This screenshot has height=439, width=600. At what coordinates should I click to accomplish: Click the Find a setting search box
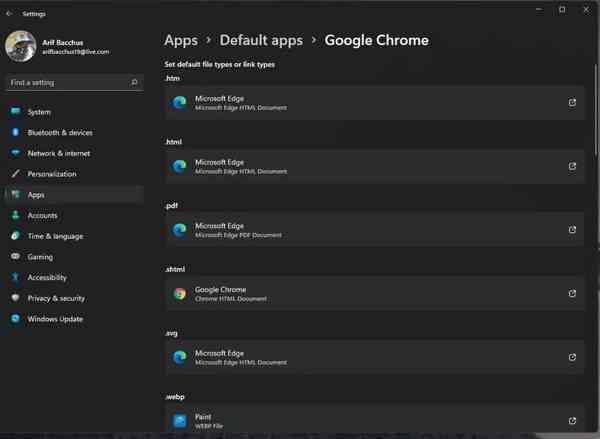pos(75,83)
